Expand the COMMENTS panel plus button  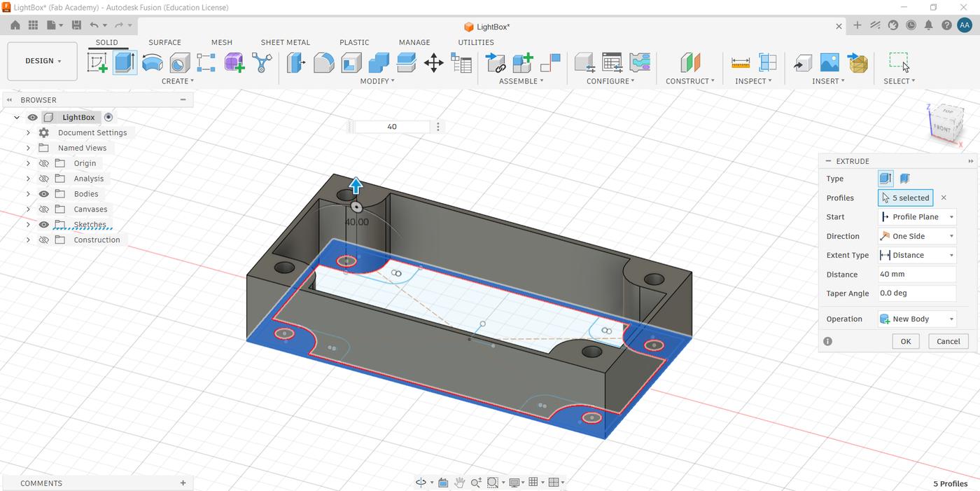tap(183, 483)
